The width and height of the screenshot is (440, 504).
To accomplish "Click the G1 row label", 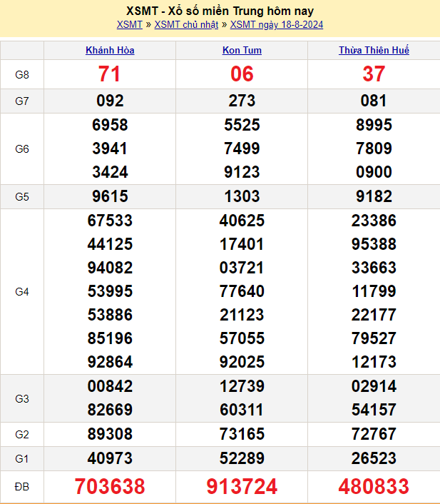I will [22, 458].
